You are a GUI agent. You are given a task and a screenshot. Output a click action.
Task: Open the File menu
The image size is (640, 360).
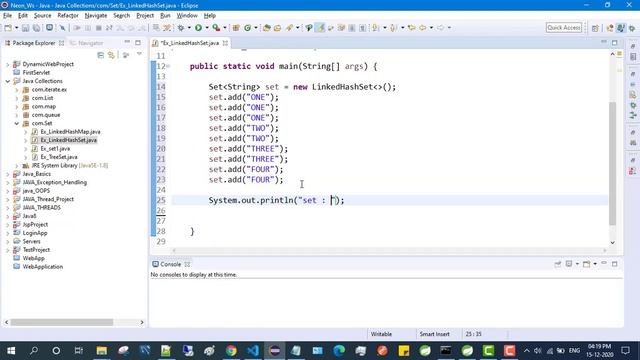point(7,16)
